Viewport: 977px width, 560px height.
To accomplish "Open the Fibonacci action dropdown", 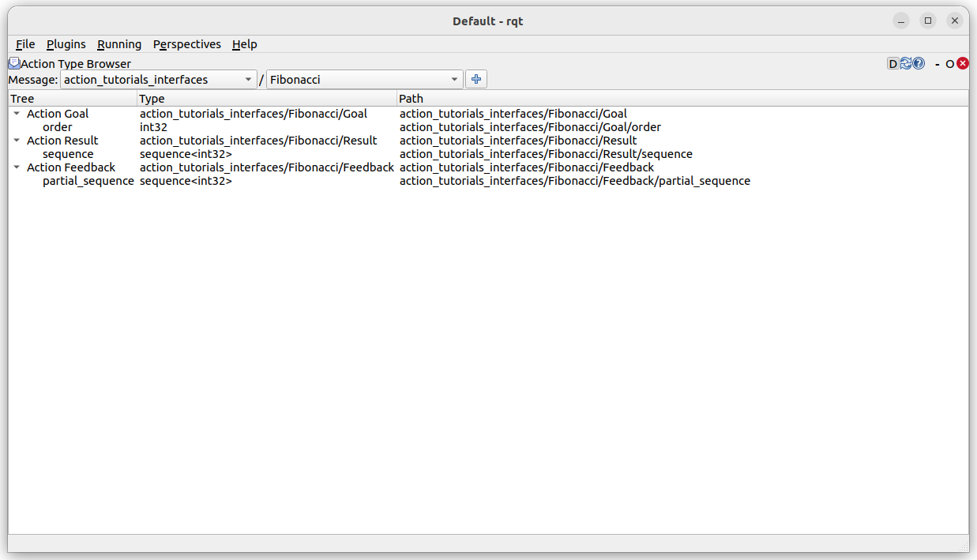I will pyautogui.click(x=365, y=79).
